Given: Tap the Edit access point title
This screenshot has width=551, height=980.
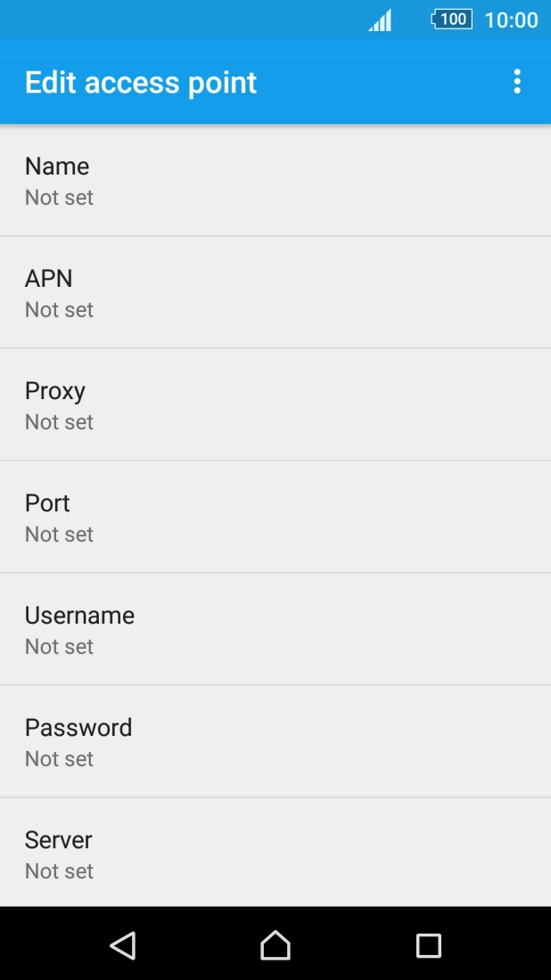Looking at the screenshot, I should click(141, 83).
